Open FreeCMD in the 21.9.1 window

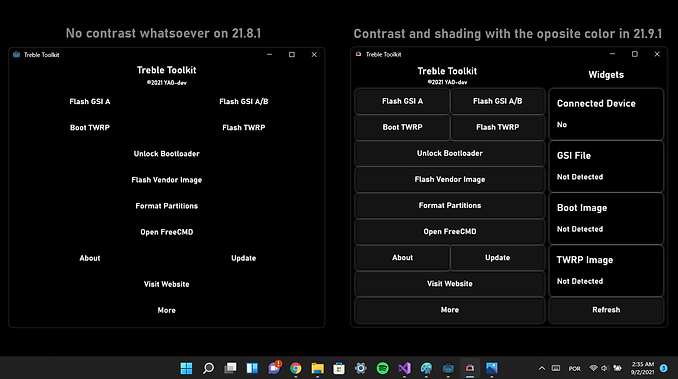[x=450, y=232]
